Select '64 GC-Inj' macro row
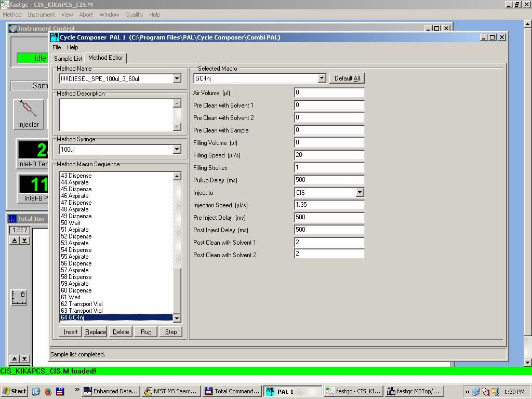Screen dimensions: 532x399 [116, 317]
